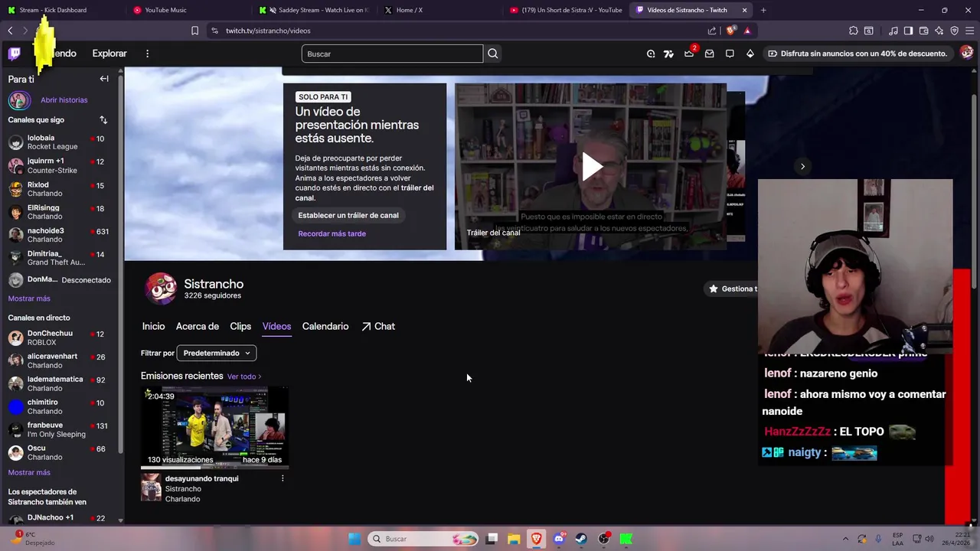980x551 pixels.
Task: Open the three-dot menu beside Explorar
Action: point(147,54)
